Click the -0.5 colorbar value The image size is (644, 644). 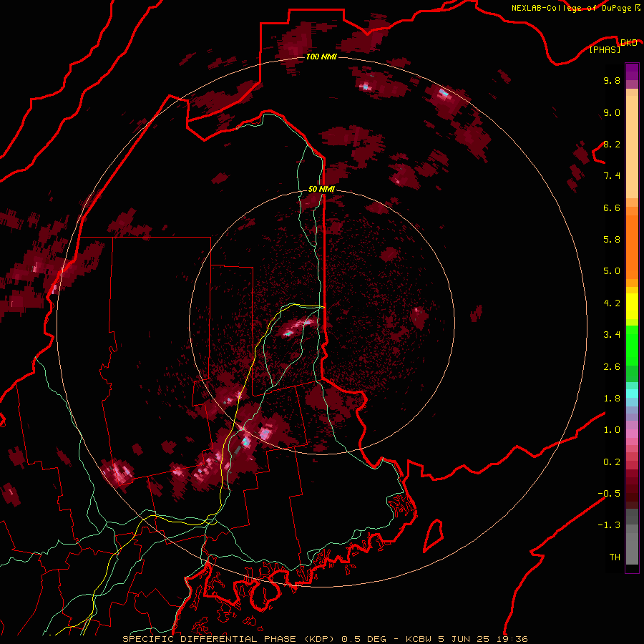pos(609,493)
